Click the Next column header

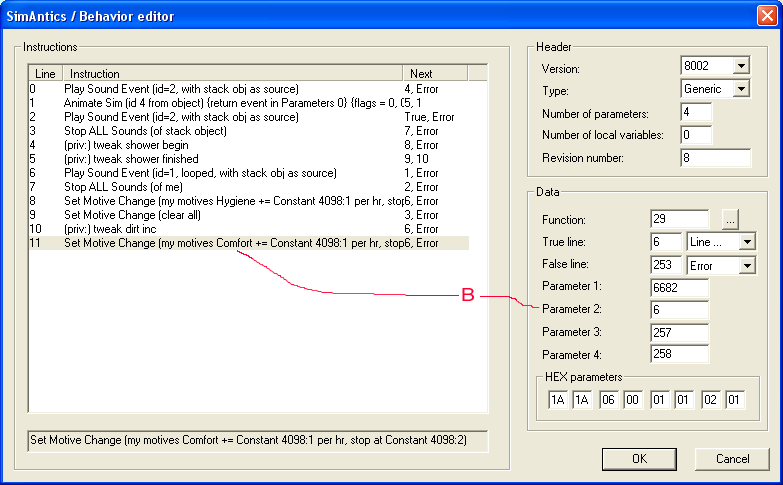pyautogui.click(x=435, y=73)
